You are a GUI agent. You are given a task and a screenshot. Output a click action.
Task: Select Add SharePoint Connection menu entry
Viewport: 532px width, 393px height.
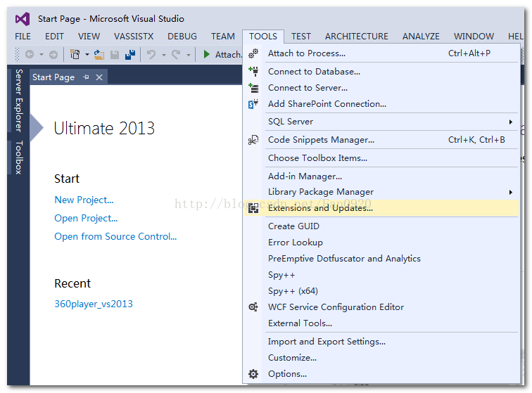(381, 104)
